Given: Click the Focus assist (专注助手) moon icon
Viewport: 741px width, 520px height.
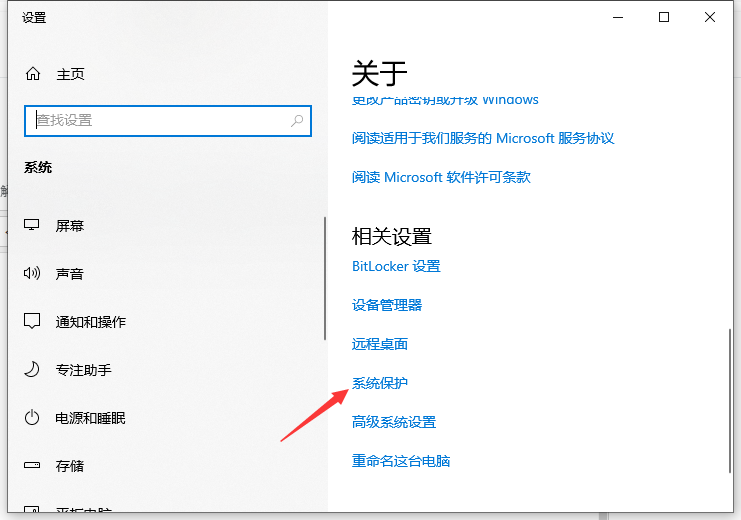Looking at the screenshot, I should tap(33, 370).
